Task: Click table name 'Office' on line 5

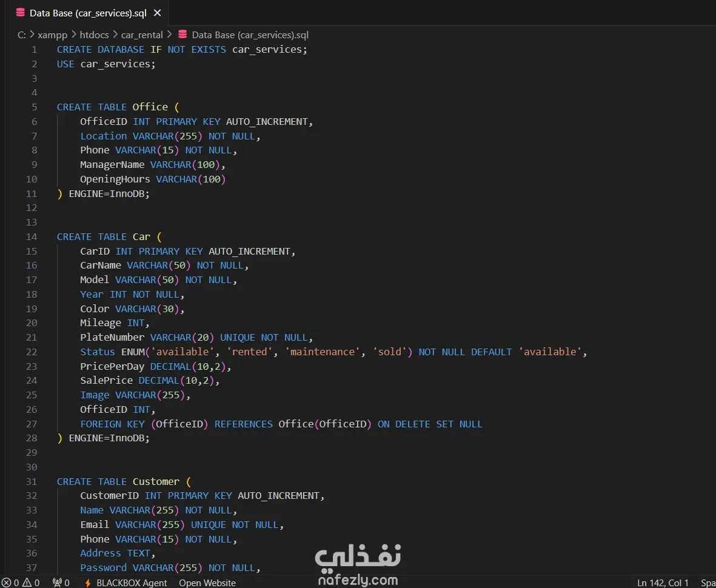Action: pos(150,107)
